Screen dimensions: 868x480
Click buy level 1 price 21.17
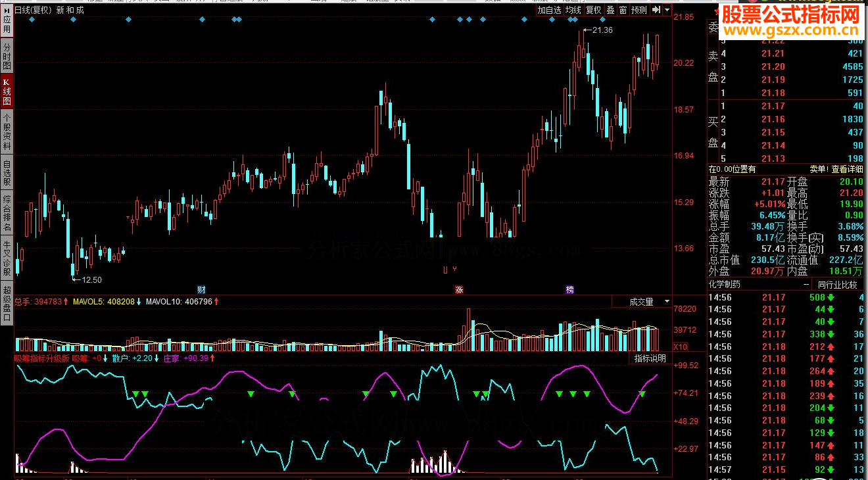click(773, 106)
